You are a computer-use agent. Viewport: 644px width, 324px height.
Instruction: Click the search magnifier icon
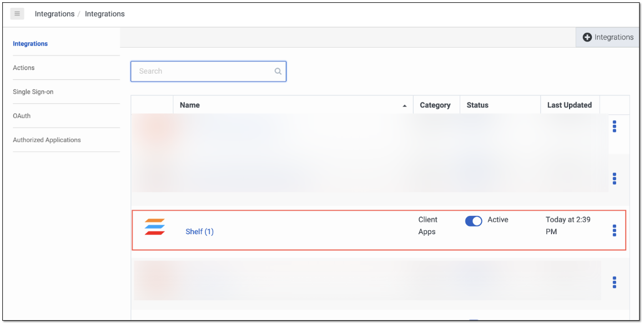(x=278, y=71)
